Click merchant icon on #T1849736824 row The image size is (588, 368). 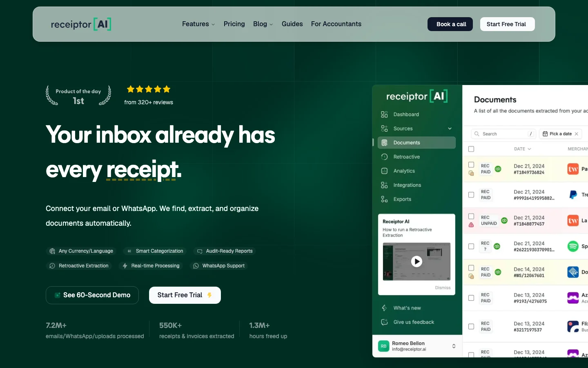point(573,169)
